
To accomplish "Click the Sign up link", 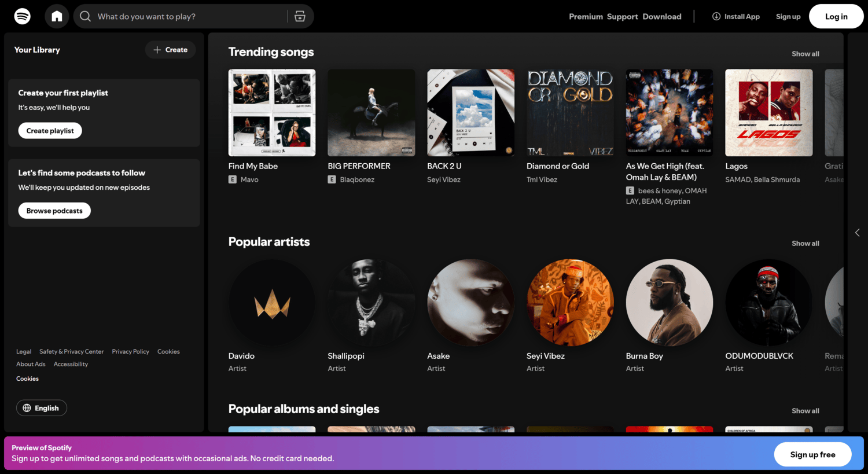I will [x=788, y=16].
